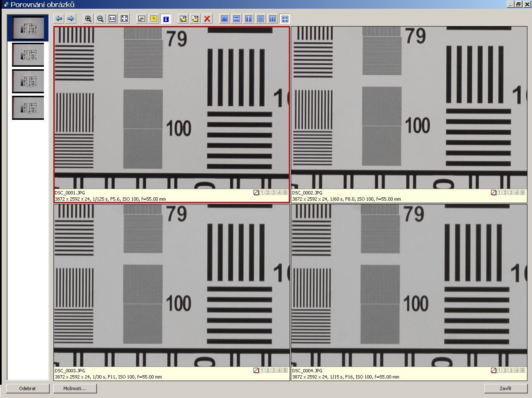The image size is (532, 398).
Task: Select the fourth thumbnail in sidebar
Action: 28,108
